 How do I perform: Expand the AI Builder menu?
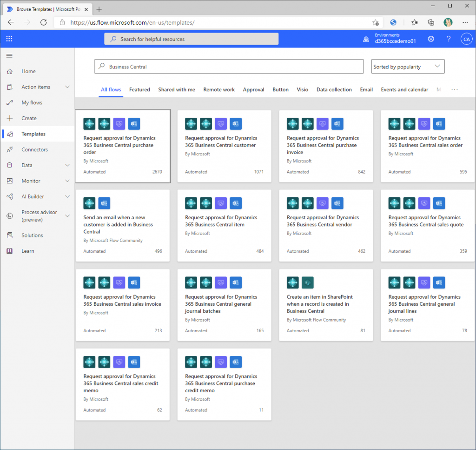point(67,196)
